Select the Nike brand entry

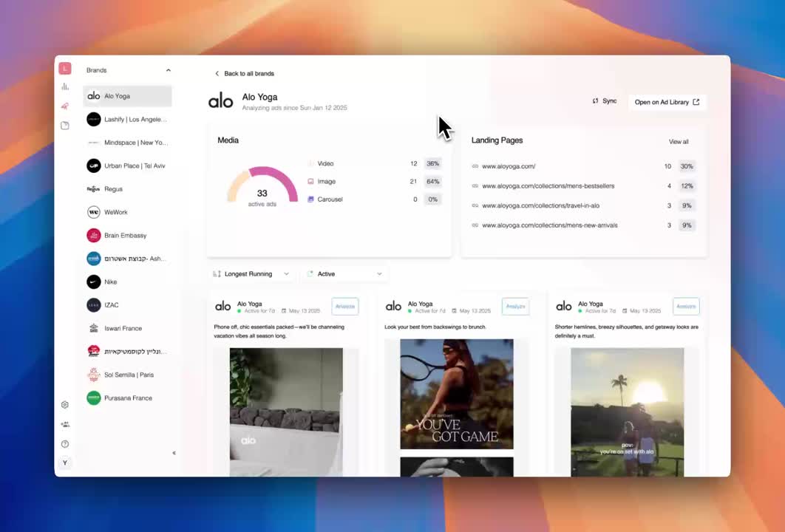[x=127, y=282]
